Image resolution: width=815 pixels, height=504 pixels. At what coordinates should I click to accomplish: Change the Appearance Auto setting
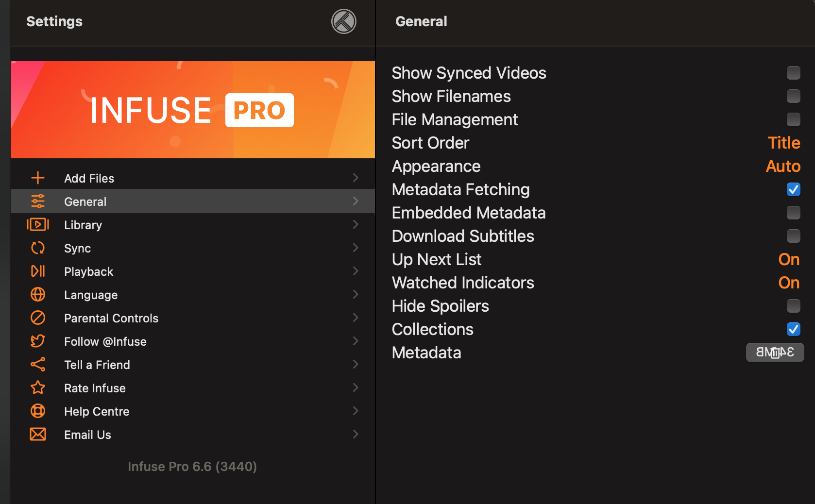(x=782, y=166)
